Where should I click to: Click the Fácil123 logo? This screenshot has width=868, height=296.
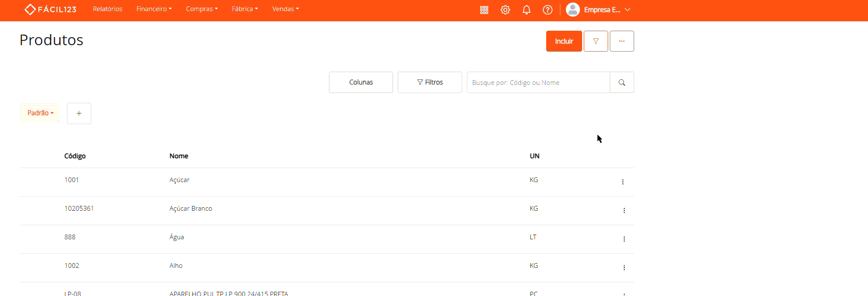[x=50, y=9]
